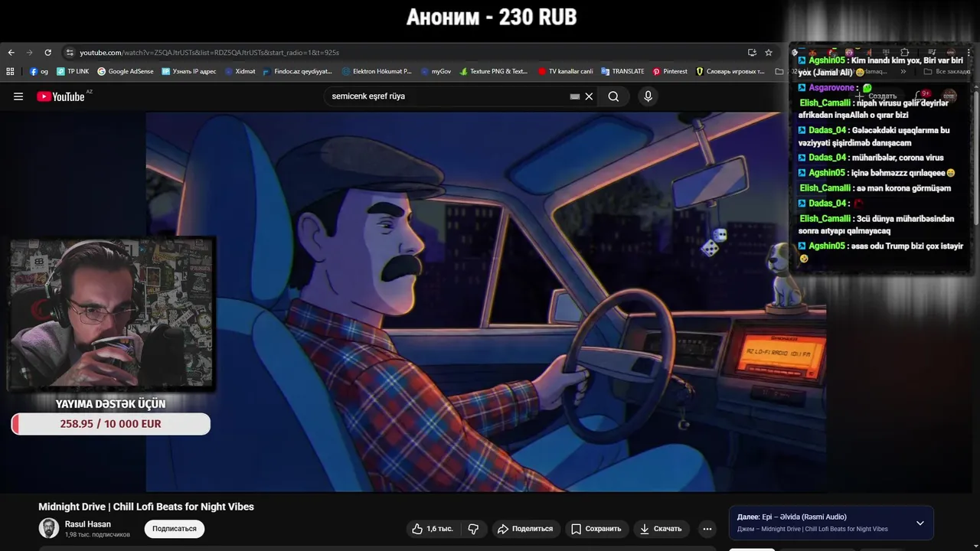Open the TP LINK bookmark
The height and width of the screenshot is (551, 980).
[x=73, y=71]
